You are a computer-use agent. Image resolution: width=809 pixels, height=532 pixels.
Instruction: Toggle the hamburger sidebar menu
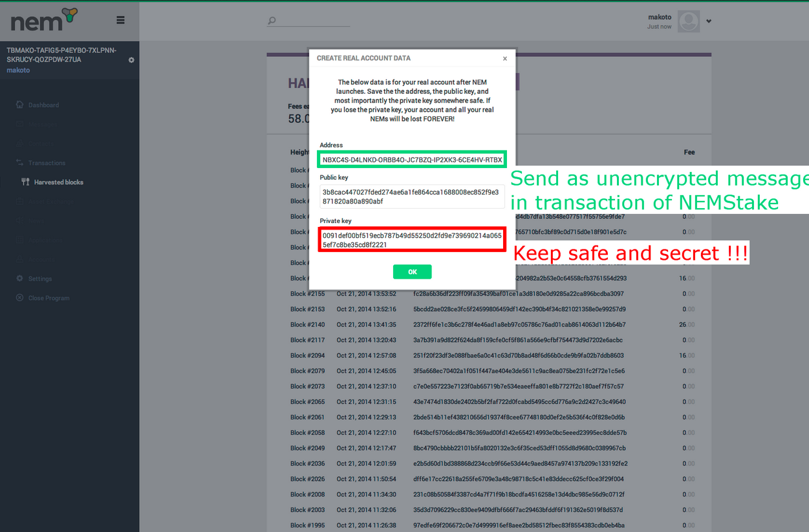[x=120, y=20]
